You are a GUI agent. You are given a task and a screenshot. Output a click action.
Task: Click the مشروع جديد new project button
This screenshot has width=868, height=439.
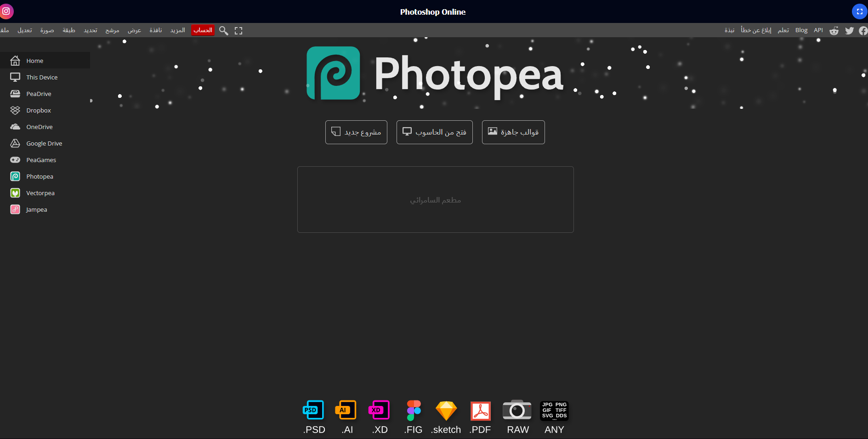pyautogui.click(x=356, y=132)
